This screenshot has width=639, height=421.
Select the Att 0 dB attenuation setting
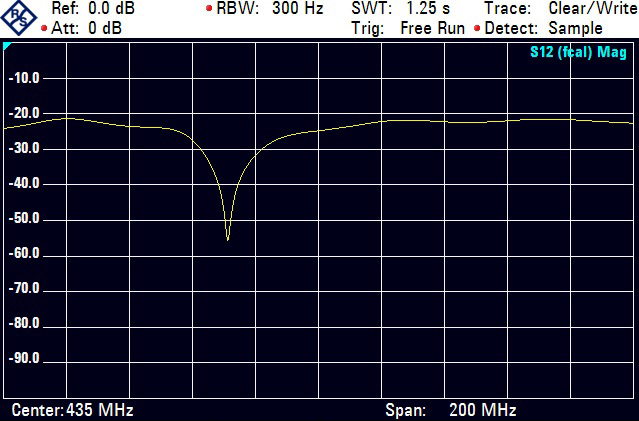pos(86,28)
